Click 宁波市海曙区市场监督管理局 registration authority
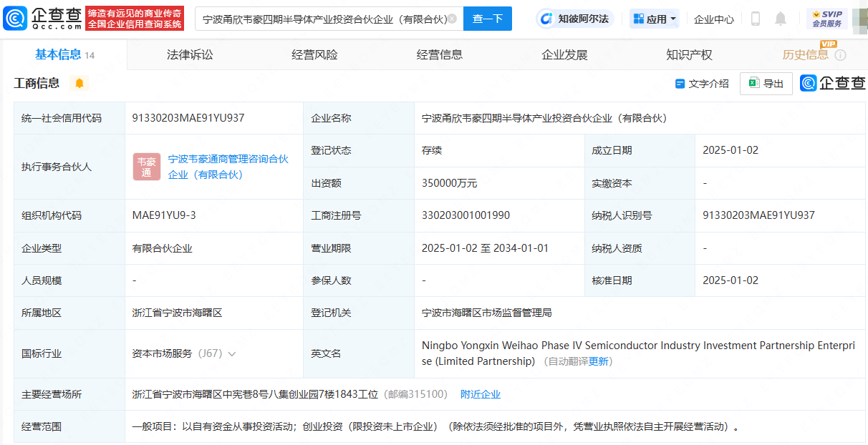Viewport: 868px width, 445px height. [487, 313]
